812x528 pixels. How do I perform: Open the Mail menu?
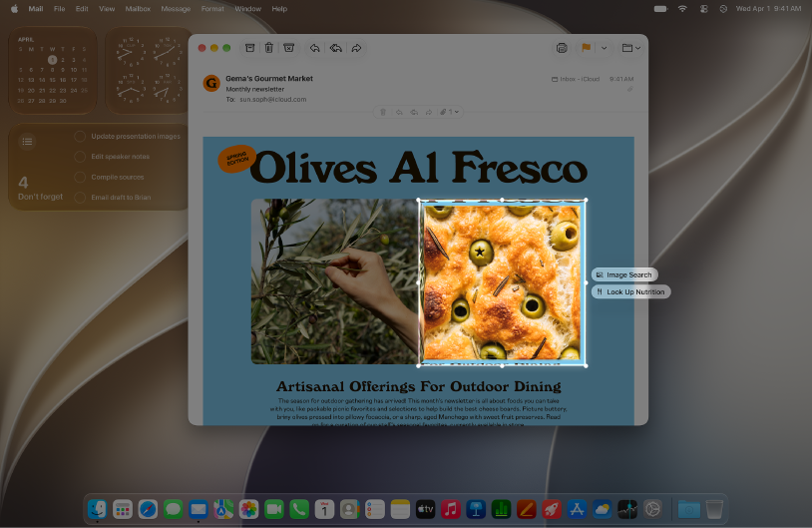36,9
